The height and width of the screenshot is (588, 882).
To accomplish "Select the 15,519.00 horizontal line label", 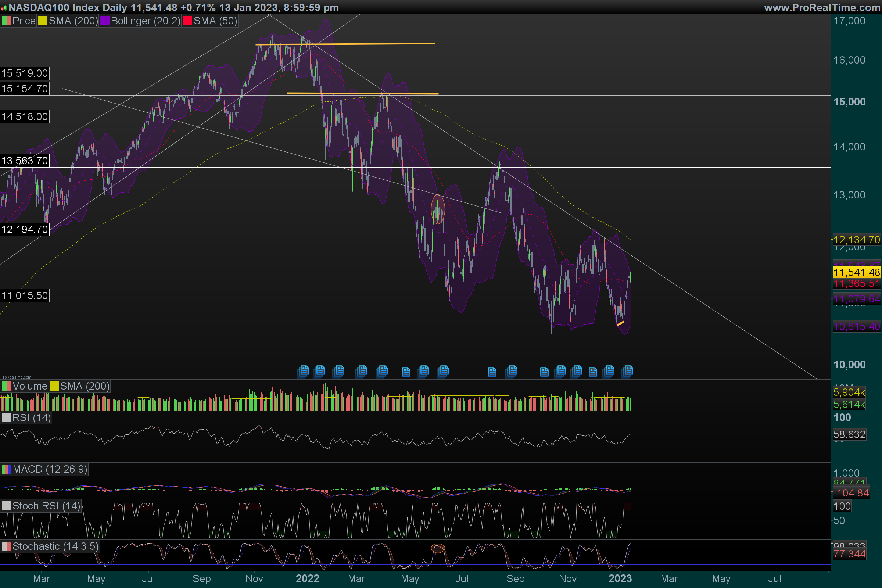I will pyautogui.click(x=25, y=73).
